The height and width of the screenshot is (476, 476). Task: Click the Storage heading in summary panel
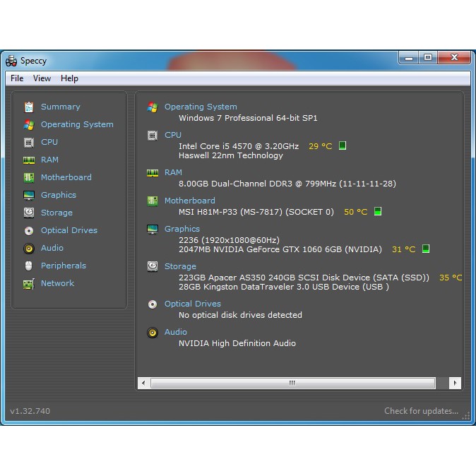(x=180, y=266)
